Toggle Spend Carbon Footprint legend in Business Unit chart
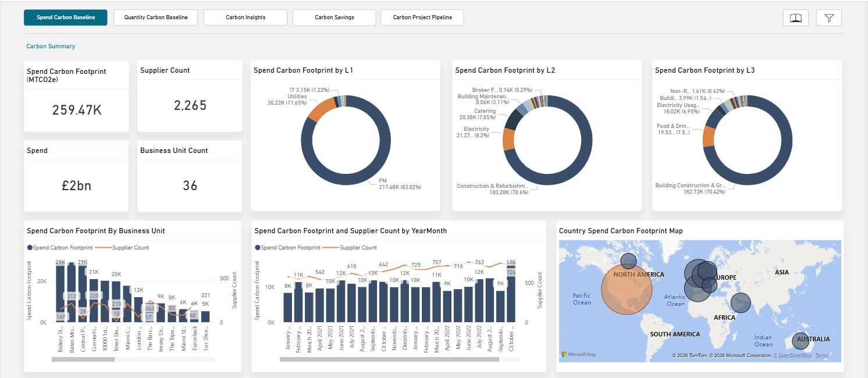This screenshot has height=378, width=868. click(59, 248)
